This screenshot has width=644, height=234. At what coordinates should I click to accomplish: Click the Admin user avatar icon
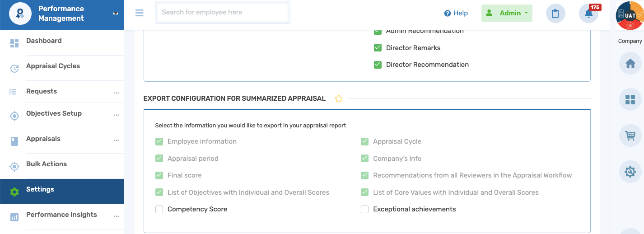(x=489, y=13)
